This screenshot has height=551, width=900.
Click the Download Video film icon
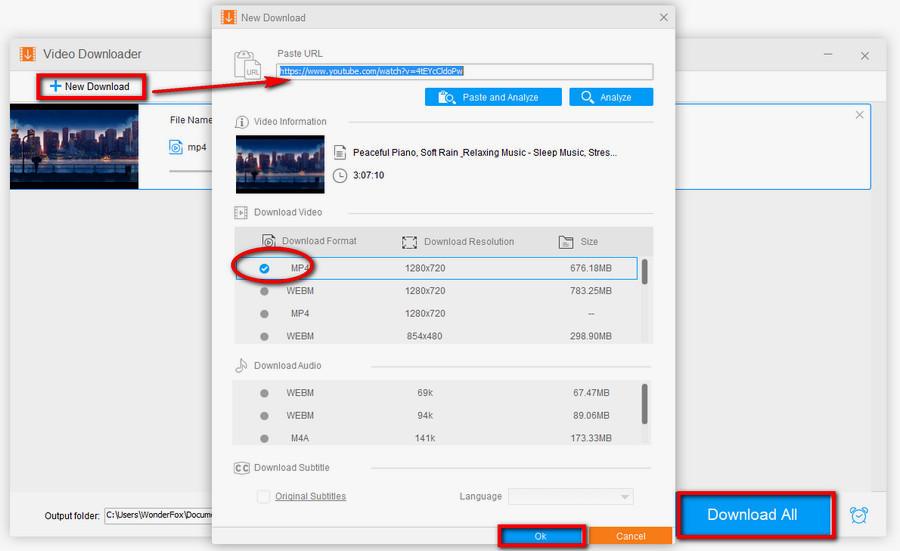[x=241, y=213]
